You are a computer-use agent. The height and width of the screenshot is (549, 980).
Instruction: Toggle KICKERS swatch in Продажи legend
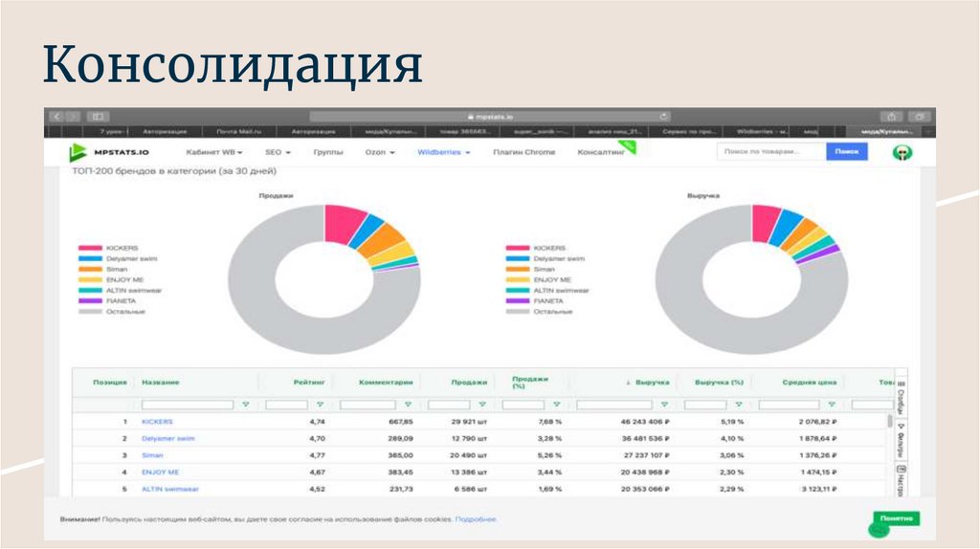(90, 248)
